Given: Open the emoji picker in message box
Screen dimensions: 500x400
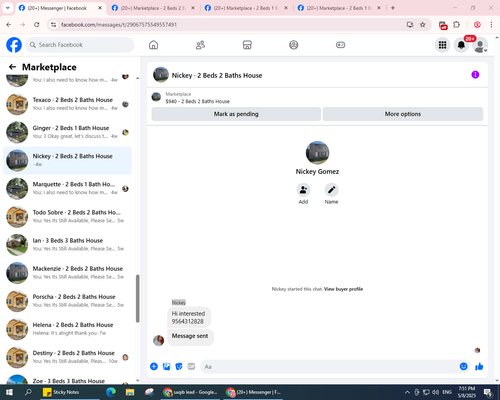Looking at the screenshot, I should [x=463, y=367].
